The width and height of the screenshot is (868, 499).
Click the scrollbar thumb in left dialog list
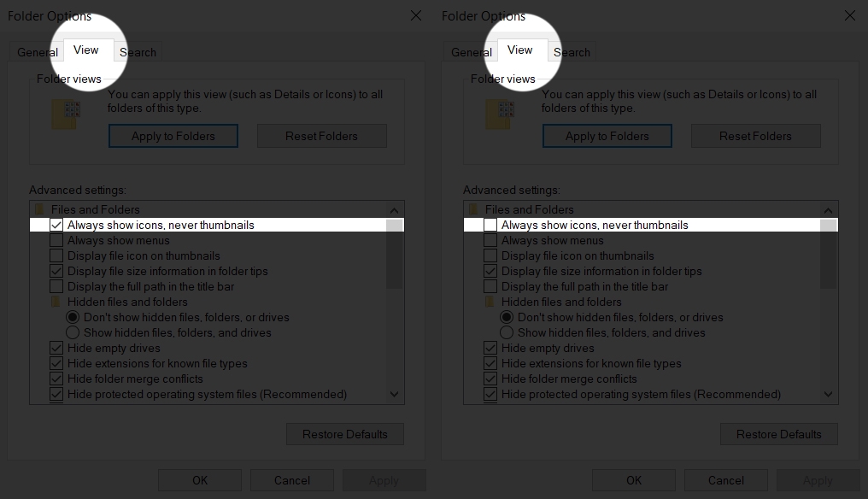point(394,254)
